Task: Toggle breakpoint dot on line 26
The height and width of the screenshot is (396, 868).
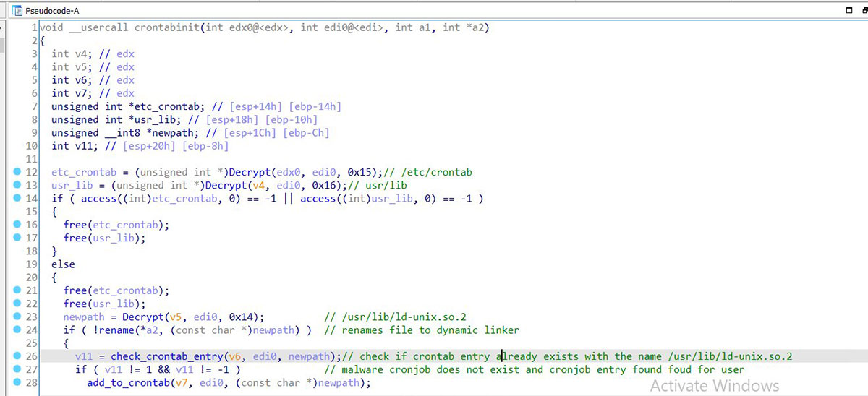Action: click(17, 356)
